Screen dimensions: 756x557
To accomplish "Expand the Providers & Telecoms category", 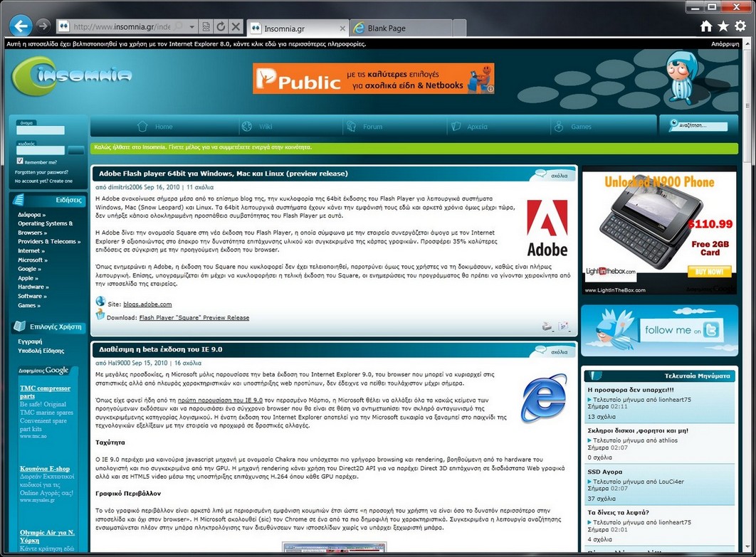I will 49,241.
